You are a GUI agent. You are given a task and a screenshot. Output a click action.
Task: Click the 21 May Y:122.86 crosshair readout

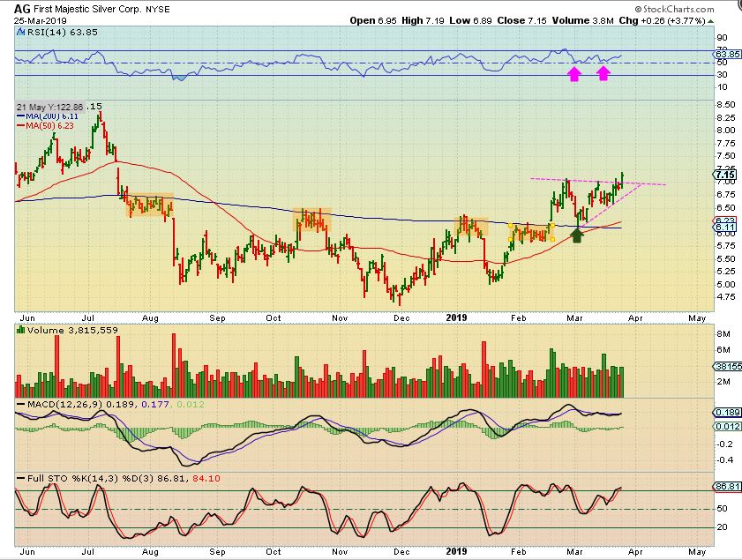(x=50, y=107)
